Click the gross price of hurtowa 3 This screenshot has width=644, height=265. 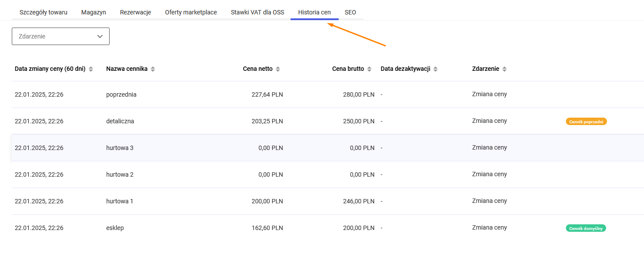tap(362, 148)
